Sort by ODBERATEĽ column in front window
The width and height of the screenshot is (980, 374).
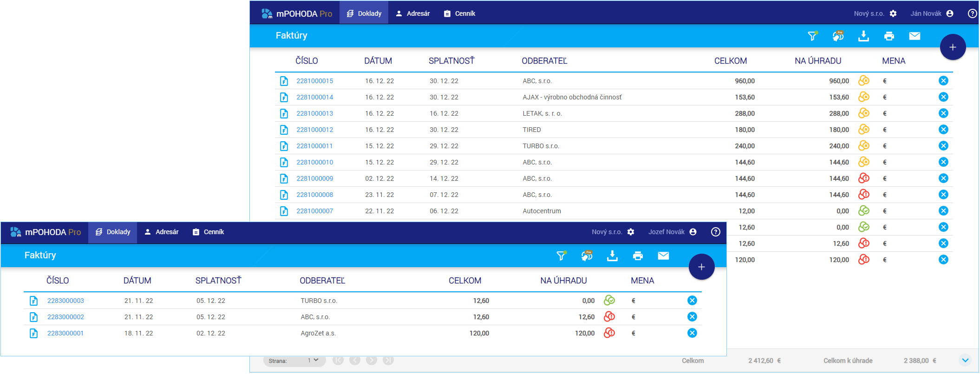pos(322,281)
